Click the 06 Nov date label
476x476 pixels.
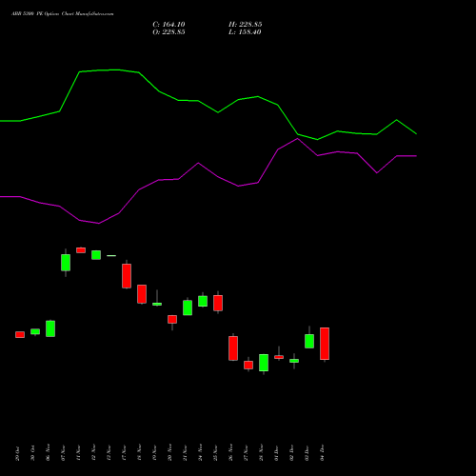(x=48, y=452)
